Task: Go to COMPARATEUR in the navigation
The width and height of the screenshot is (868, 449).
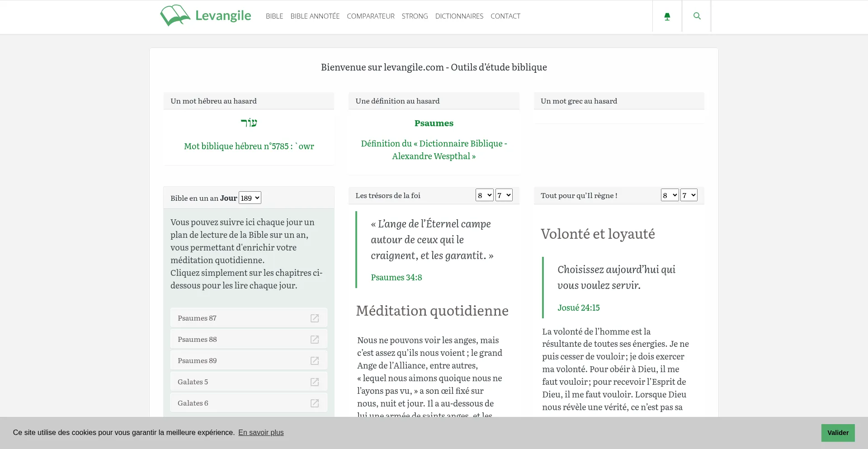Action: tap(371, 16)
